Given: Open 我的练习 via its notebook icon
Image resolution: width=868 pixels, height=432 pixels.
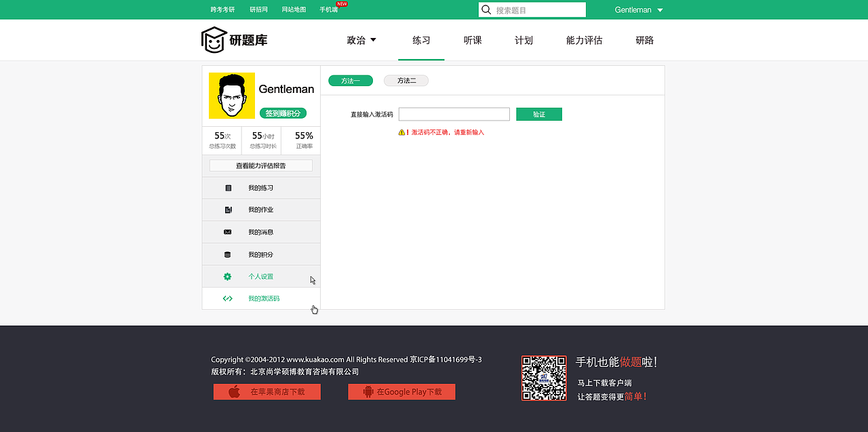Looking at the screenshot, I should [229, 187].
